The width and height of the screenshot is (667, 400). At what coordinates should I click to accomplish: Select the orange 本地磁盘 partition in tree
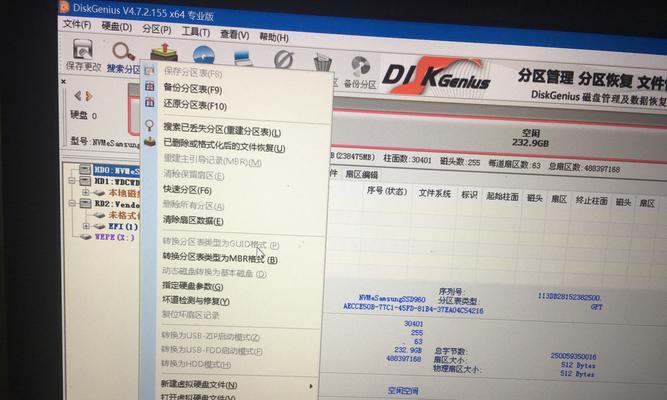(x=123, y=193)
